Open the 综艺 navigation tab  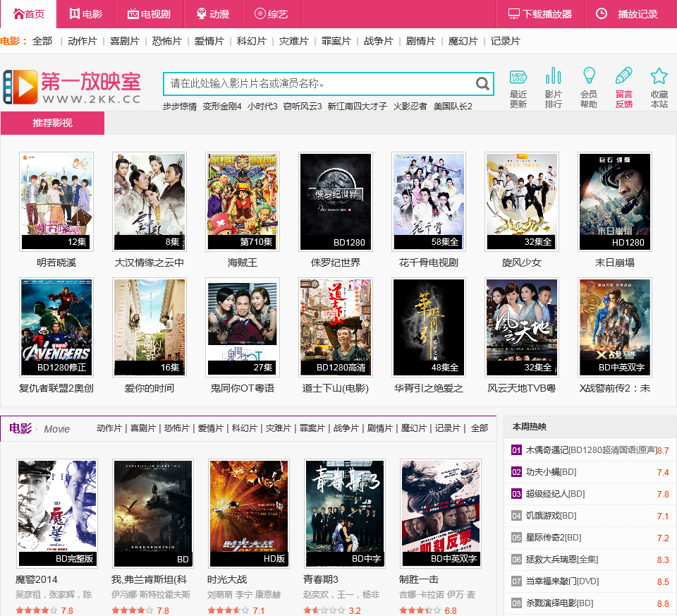point(272,14)
